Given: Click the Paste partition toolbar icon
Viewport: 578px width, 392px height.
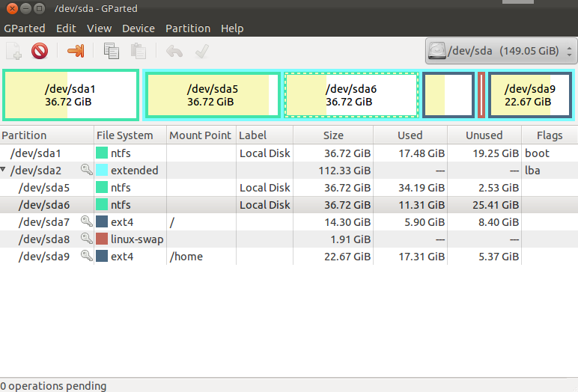Looking at the screenshot, I should [x=138, y=52].
